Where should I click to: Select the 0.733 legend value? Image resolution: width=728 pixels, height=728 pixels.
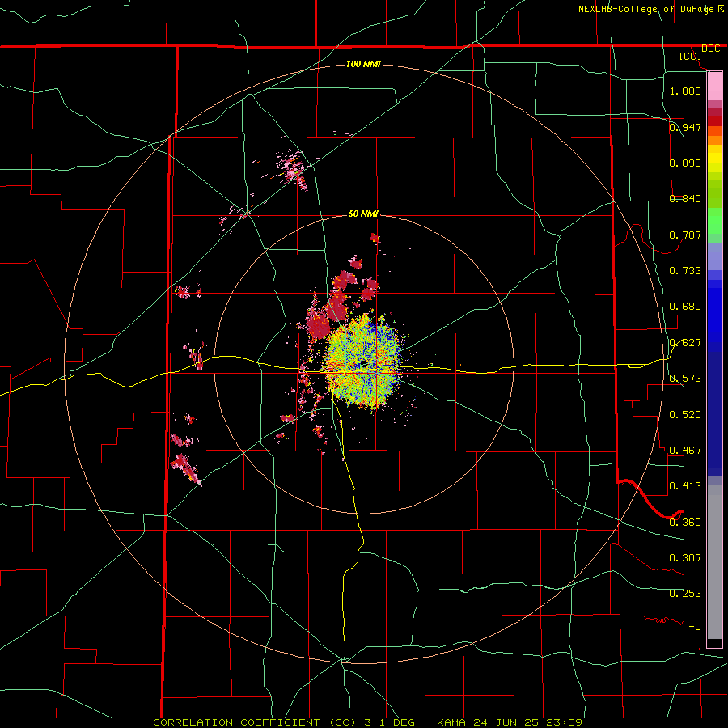685,270
